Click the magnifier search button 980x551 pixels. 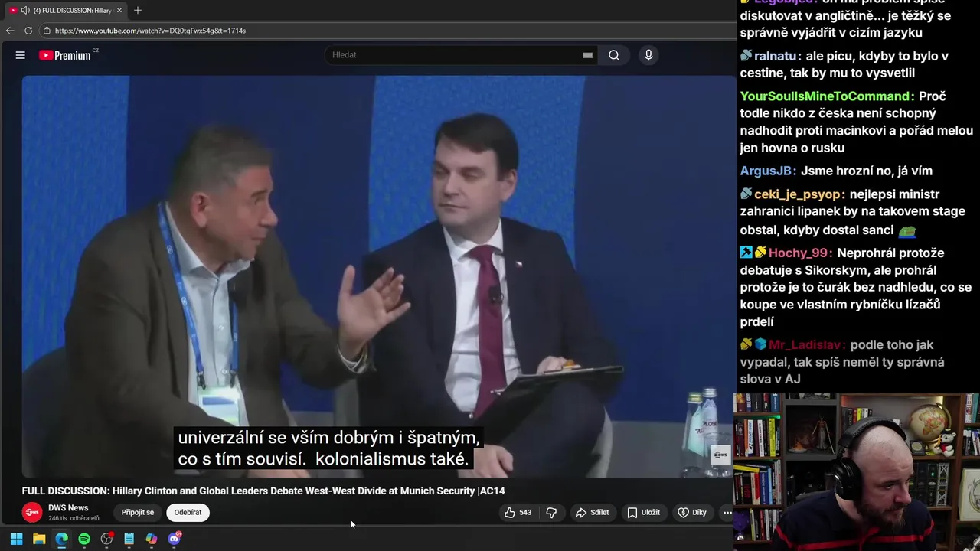click(614, 55)
